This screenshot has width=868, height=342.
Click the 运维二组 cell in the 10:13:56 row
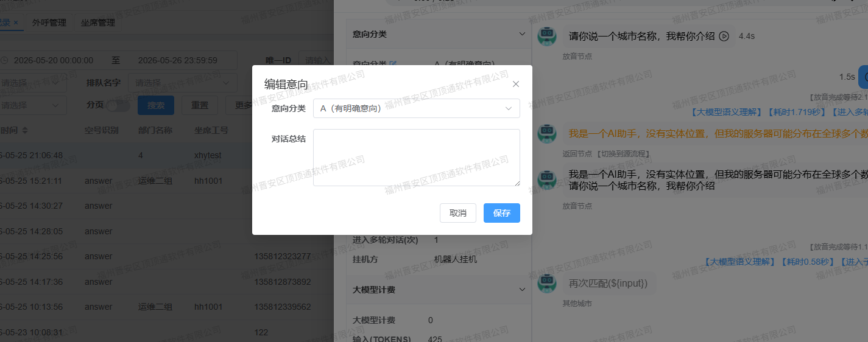click(x=155, y=307)
